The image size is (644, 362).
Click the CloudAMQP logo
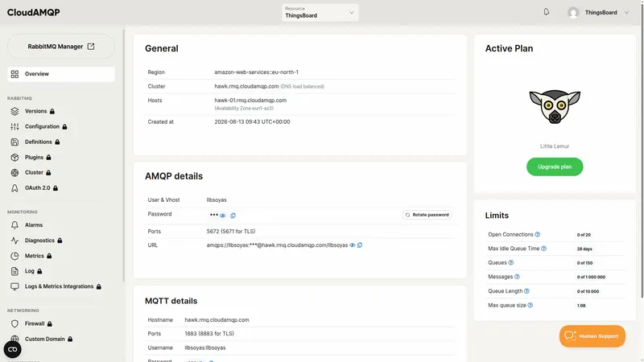click(33, 12)
